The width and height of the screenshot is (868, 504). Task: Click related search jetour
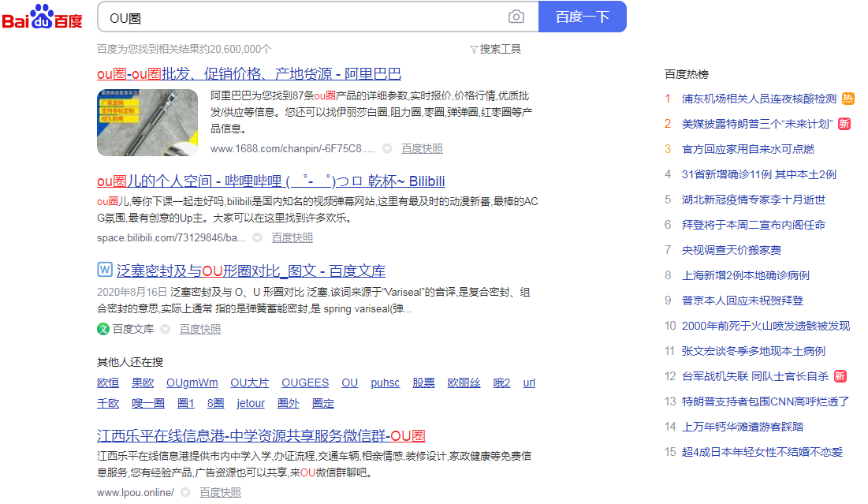point(251,403)
